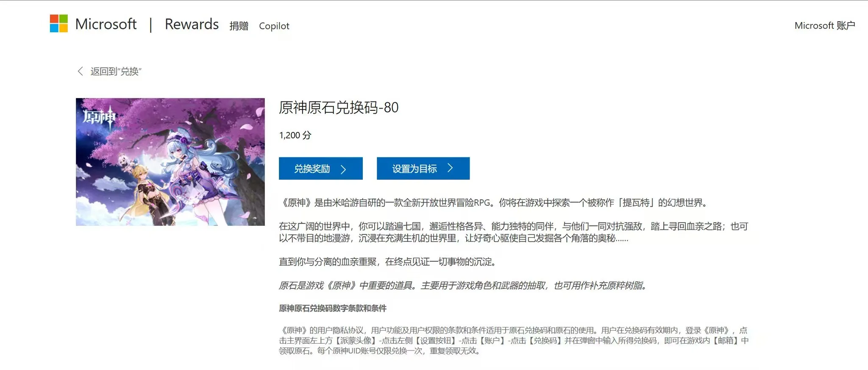Click the arrow icon inside 设置为目标 button
This screenshot has height=370, width=868.
click(x=450, y=168)
